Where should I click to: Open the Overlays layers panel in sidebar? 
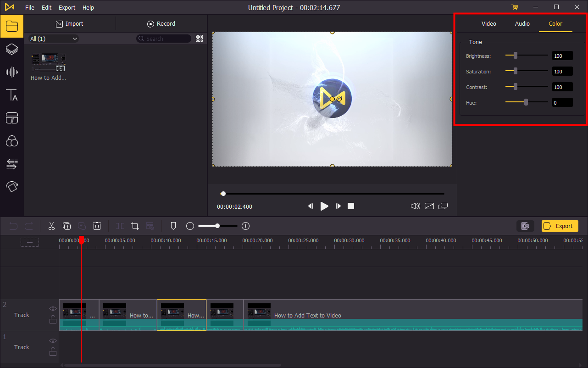11,49
